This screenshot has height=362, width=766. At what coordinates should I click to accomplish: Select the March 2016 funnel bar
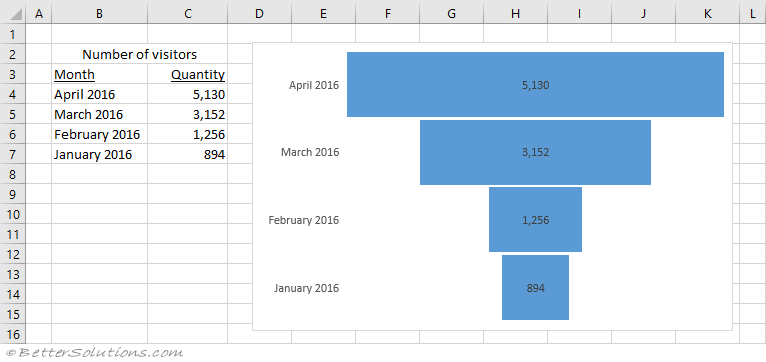[535, 152]
